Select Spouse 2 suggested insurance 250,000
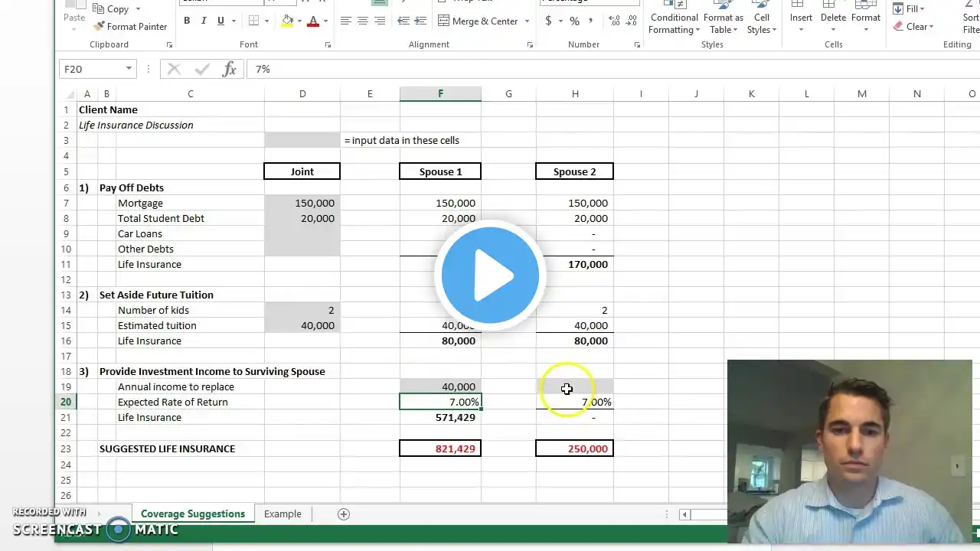Image resolution: width=980 pixels, height=551 pixels. [x=575, y=448]
